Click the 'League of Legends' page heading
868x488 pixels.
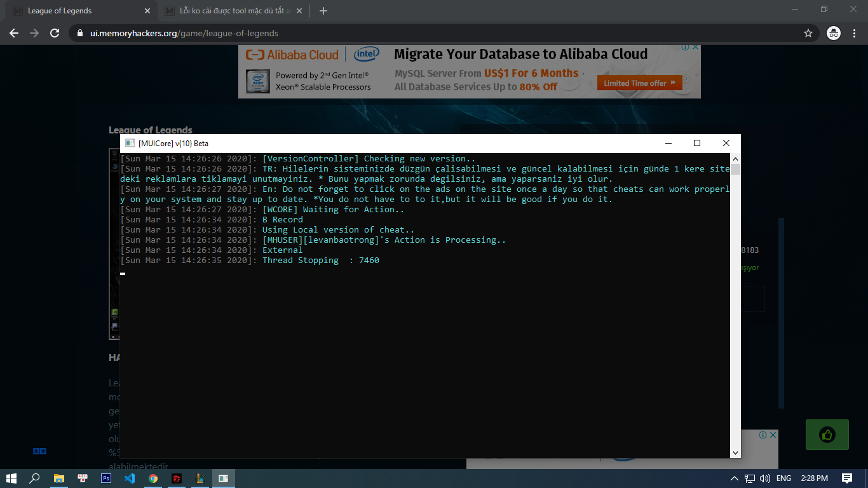[151, 130]
